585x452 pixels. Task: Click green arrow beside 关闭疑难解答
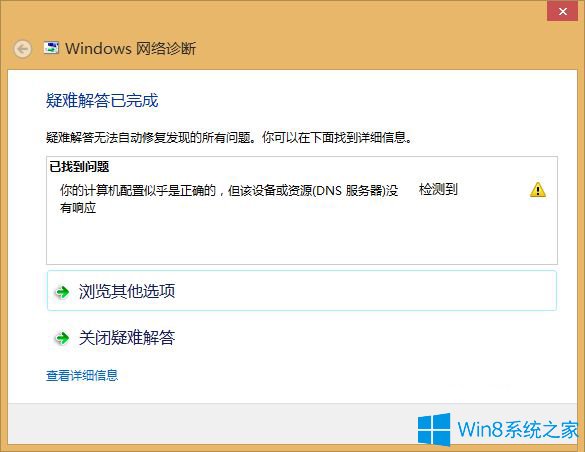pos(62,338)
